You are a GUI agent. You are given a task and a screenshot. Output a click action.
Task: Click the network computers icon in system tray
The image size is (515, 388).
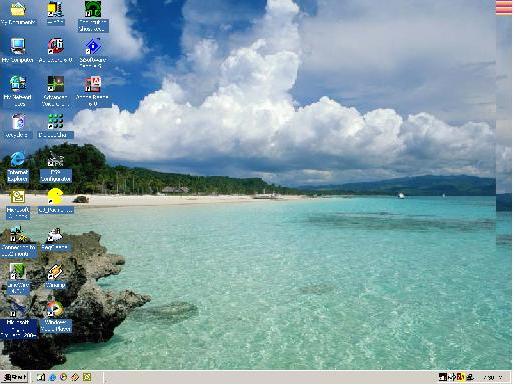click(x=470, y=377)
